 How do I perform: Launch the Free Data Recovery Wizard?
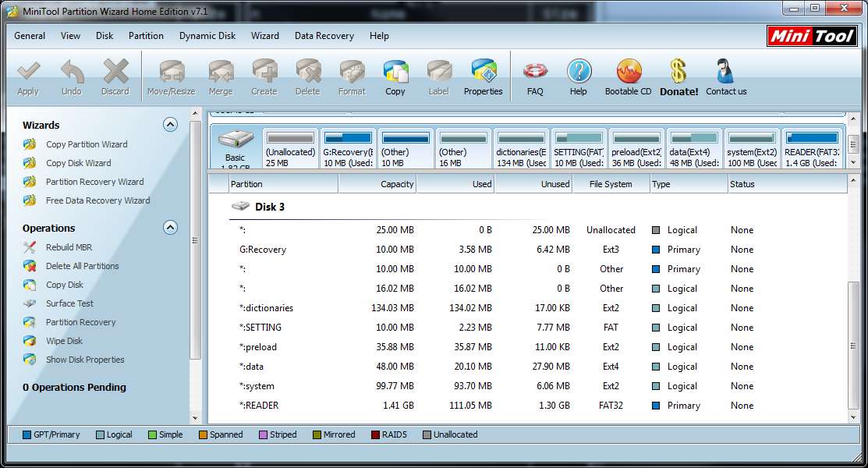pos(97,200)
